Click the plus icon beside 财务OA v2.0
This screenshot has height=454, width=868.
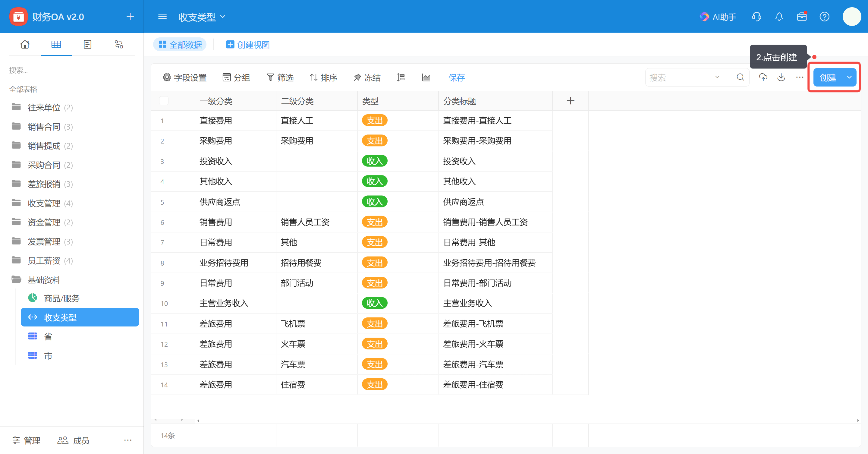[x=130, y=17]
